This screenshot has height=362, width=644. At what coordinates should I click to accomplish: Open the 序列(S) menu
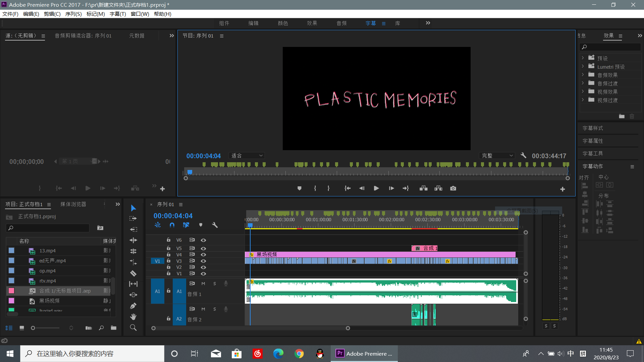tap(73, 14)
